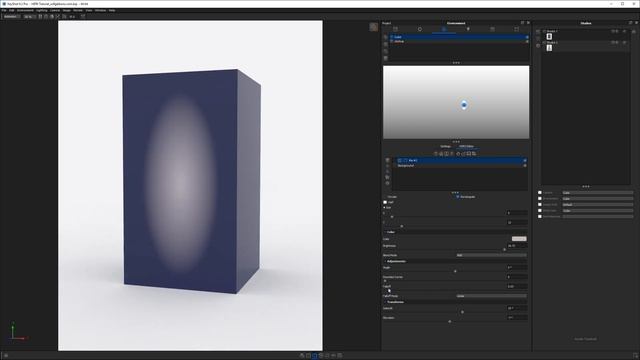Click the bottom icon left of environment list
This screenshot has height=360, width=640.
[386, 58]
